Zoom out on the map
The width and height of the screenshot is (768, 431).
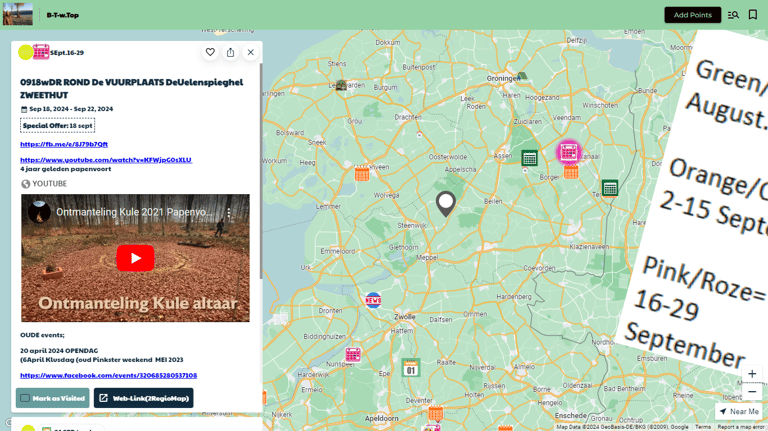(x=752, y=392)
